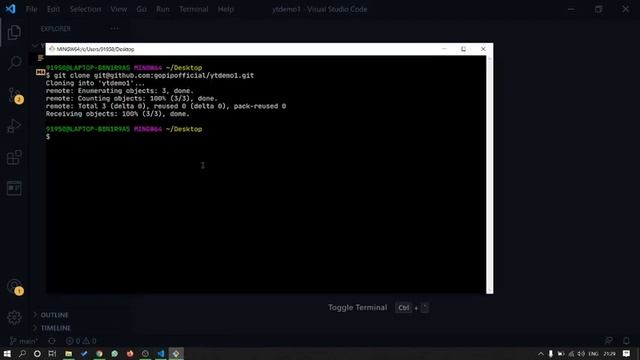Click the sync changes status bar icon

tap(52, 341)
